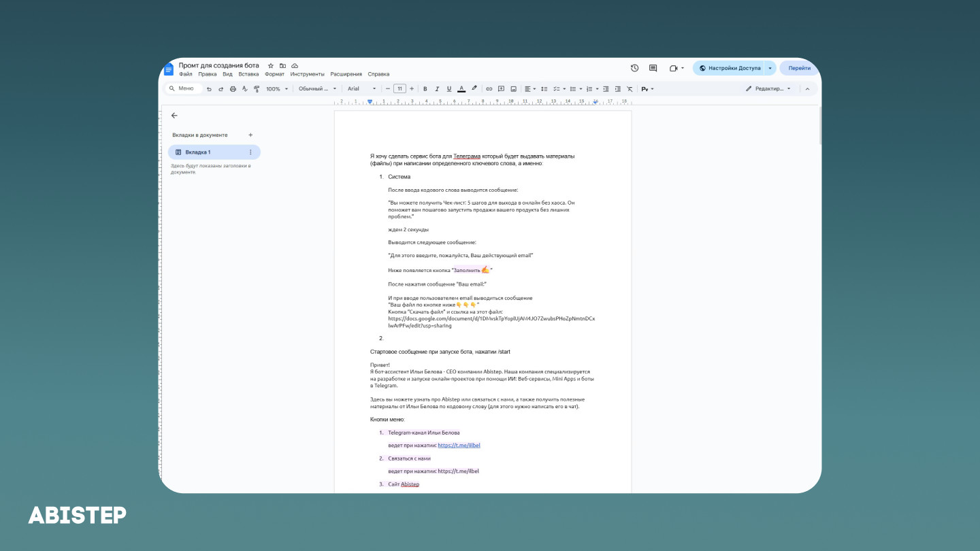The height and width of the screenshot is (551, 980).
Task: Open the Вставка menu
Action: (x=248, y=74)
